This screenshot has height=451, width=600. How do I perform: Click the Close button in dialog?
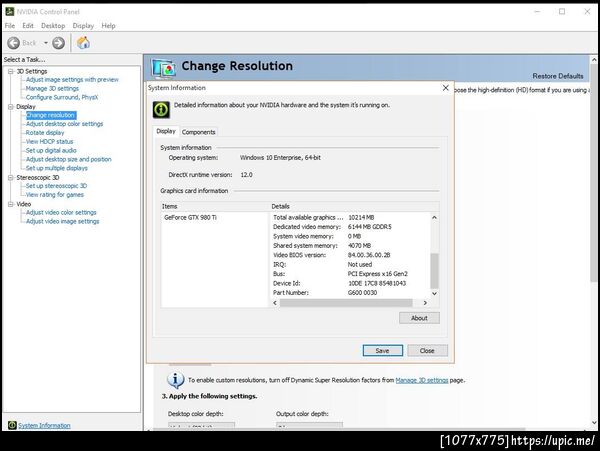(x=427, y=350)
